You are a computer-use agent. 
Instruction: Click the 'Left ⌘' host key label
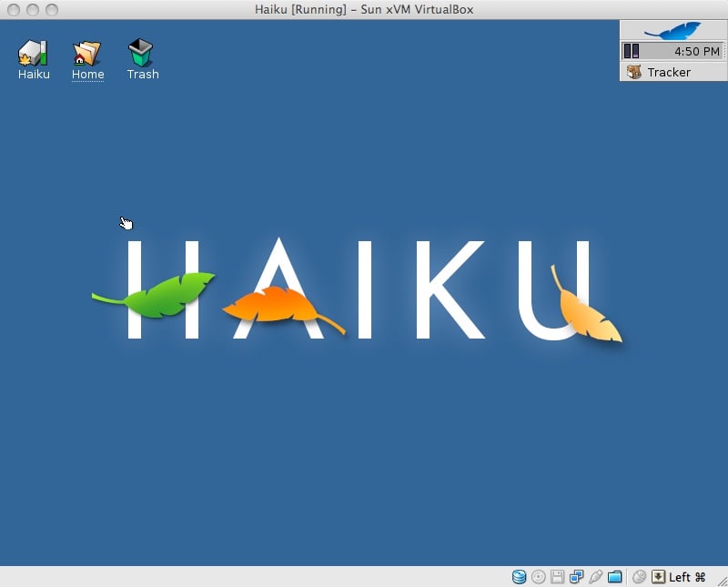coord(687,577)
